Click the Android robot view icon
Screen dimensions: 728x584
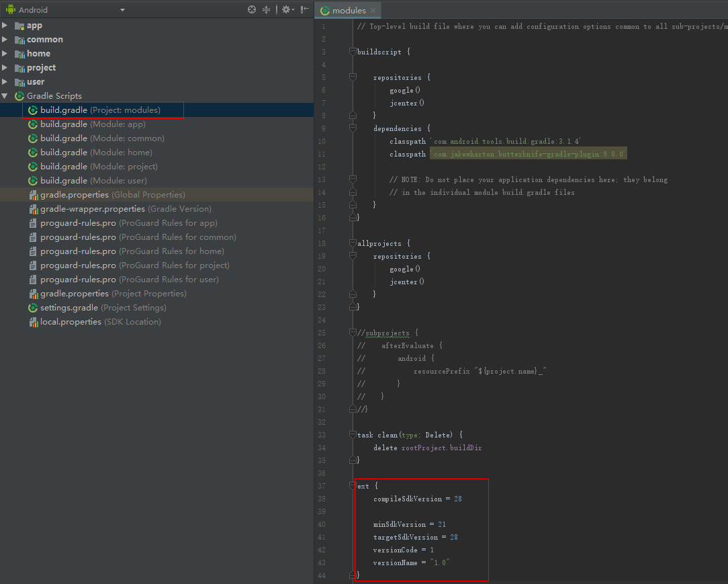click(10, 10)
